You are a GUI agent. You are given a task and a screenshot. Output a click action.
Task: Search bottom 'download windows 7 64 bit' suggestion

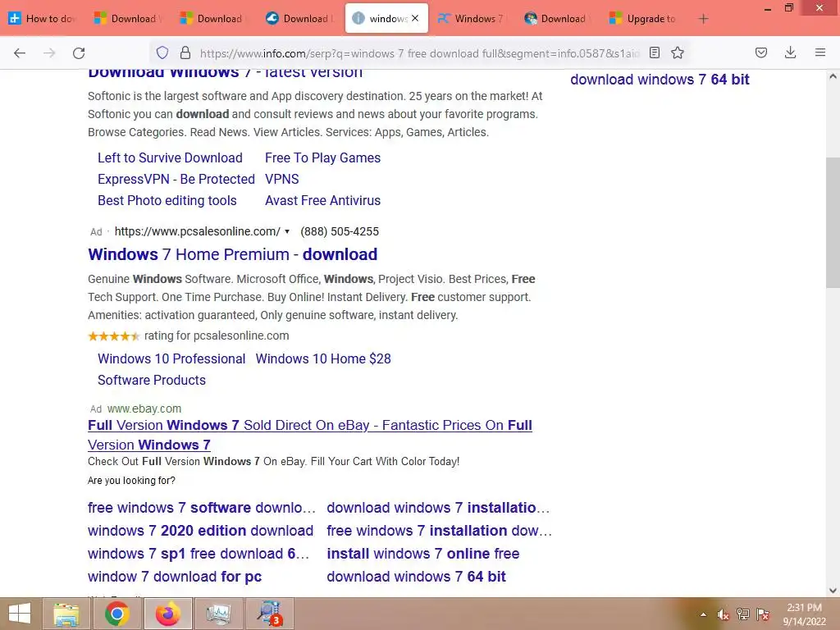tap(416, 577)
